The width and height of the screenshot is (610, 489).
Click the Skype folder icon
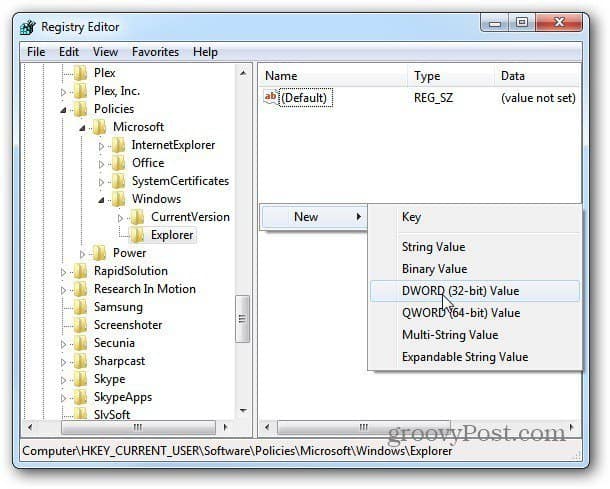[81, 379]
